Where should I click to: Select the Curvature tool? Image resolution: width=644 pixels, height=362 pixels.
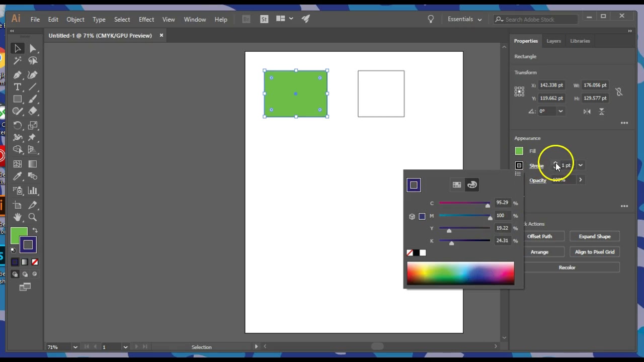click(x=33, y=75)
